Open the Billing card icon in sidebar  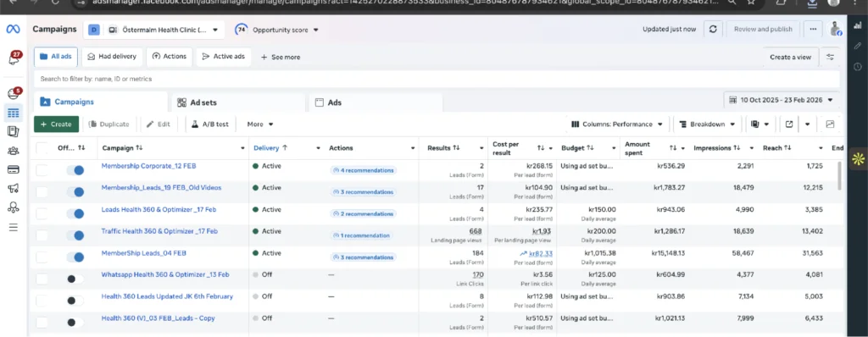[x=14, y=169]
